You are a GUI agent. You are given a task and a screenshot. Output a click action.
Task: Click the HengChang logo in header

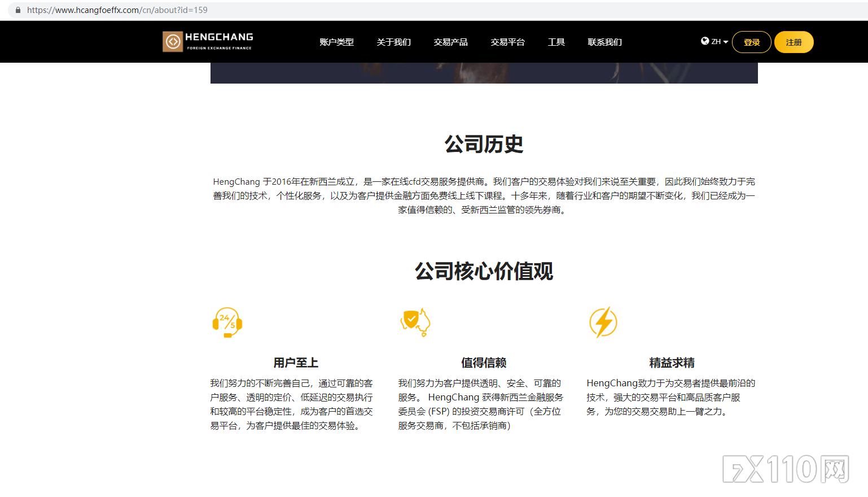(x=208, y=42)
